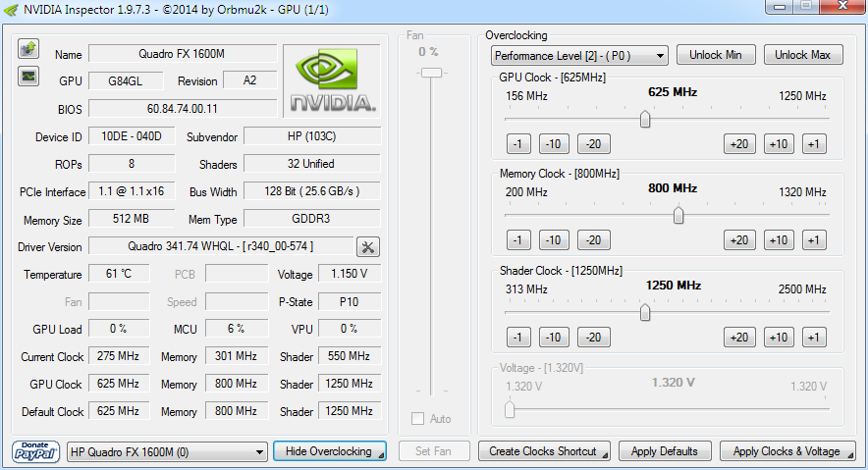The width and height of the screenshot is (868, 470).
Task: Click the PCIe Interface value 1.1 @ 1.1 x16
Action: pyautogui.click(x=132, y=190)
